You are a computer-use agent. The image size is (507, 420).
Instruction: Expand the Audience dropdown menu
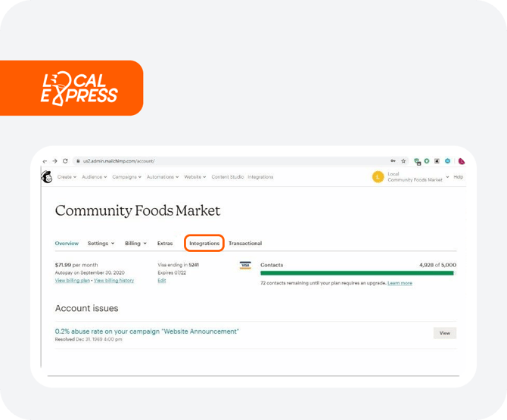[94, 177]
